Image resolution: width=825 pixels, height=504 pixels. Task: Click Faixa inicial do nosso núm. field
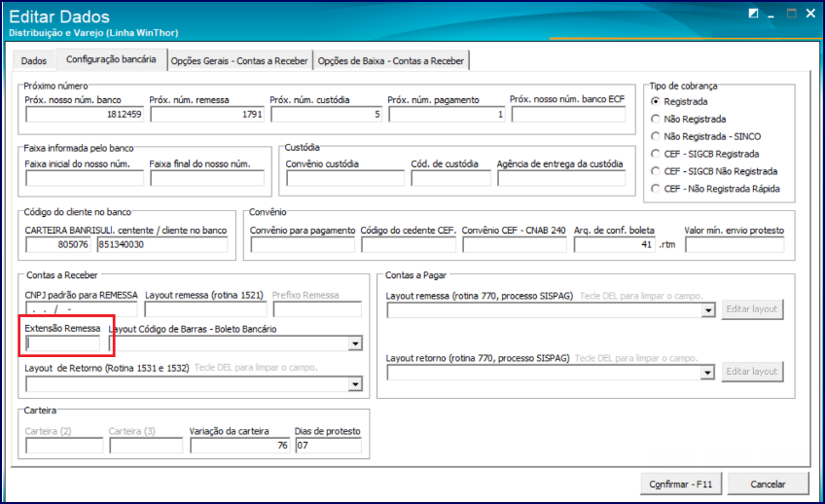(x=85, y=178)
